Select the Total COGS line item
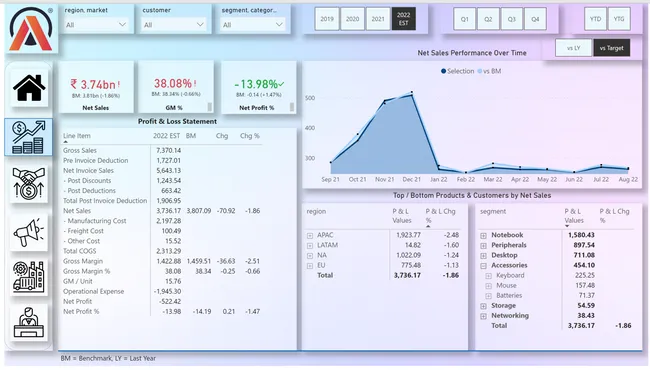This screenshot has width=650, height=370. point(80,251)
